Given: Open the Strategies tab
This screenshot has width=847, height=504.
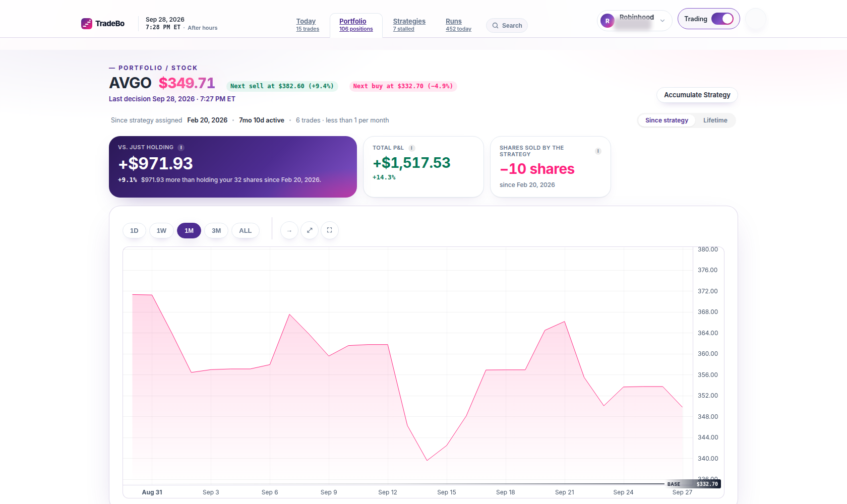Looking at the screenshot, I should (x=409, y=25).
